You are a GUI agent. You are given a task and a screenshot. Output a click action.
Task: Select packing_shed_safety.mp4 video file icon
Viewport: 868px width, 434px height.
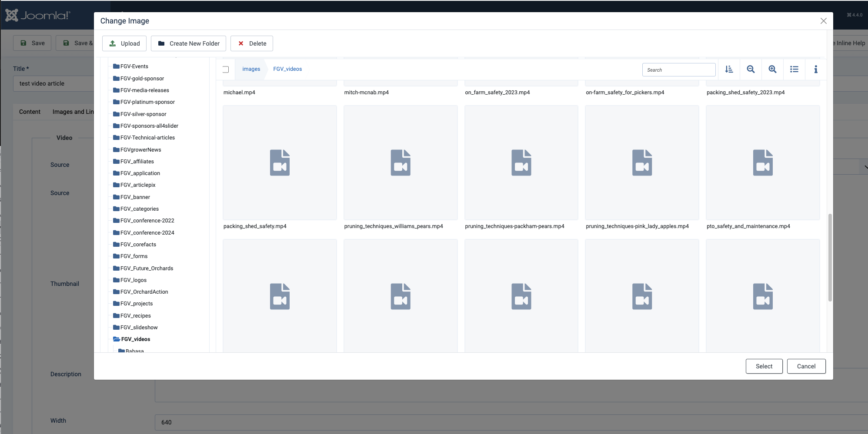pos(280,163)
